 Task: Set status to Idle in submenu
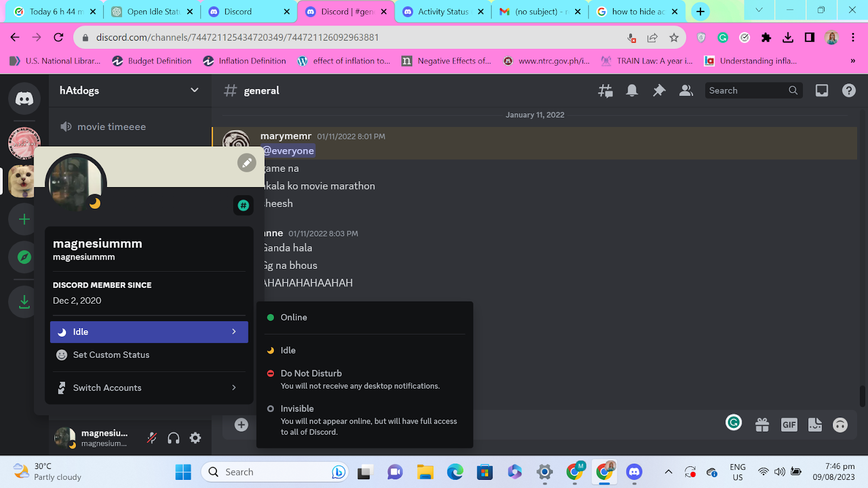(x=365, y=350)
